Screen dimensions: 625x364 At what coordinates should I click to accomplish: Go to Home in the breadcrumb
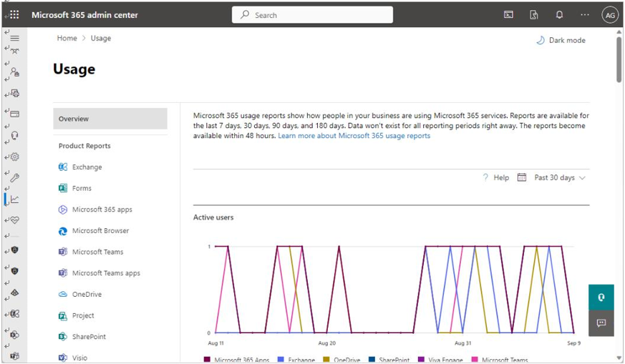click(67, 38)
